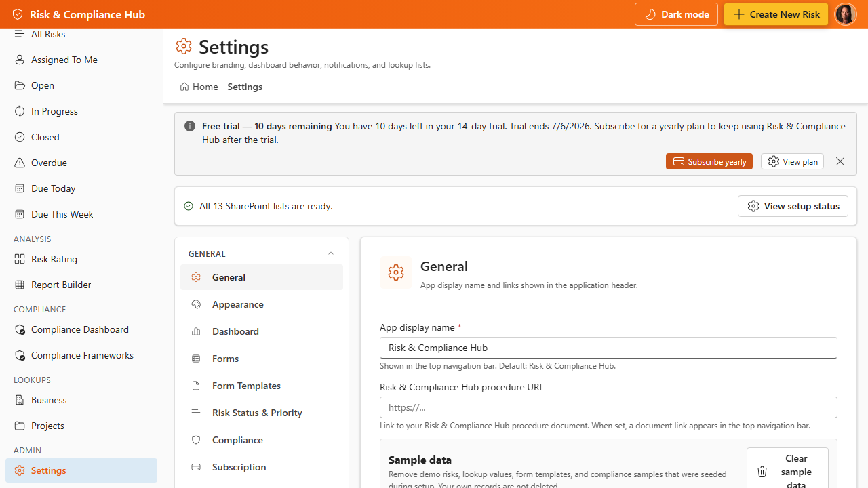Click the All Risks list icon
Screen dimensions: 868x488
20,34
